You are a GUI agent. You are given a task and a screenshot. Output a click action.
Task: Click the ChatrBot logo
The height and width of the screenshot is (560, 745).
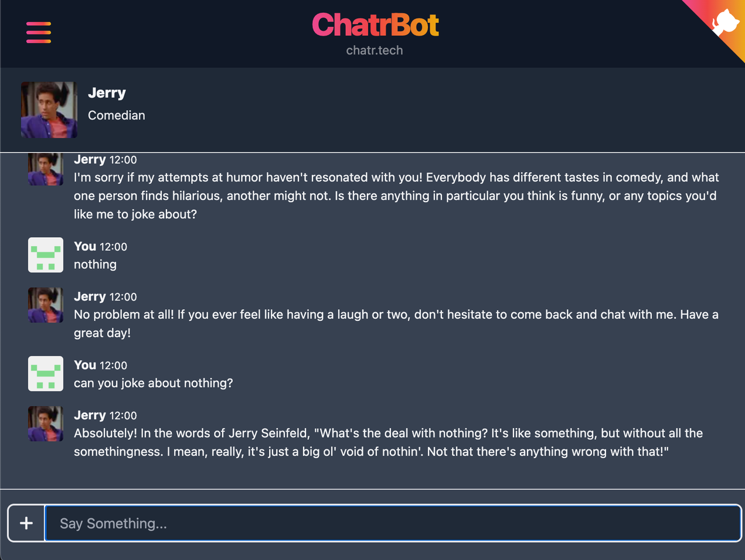point(375,25)
